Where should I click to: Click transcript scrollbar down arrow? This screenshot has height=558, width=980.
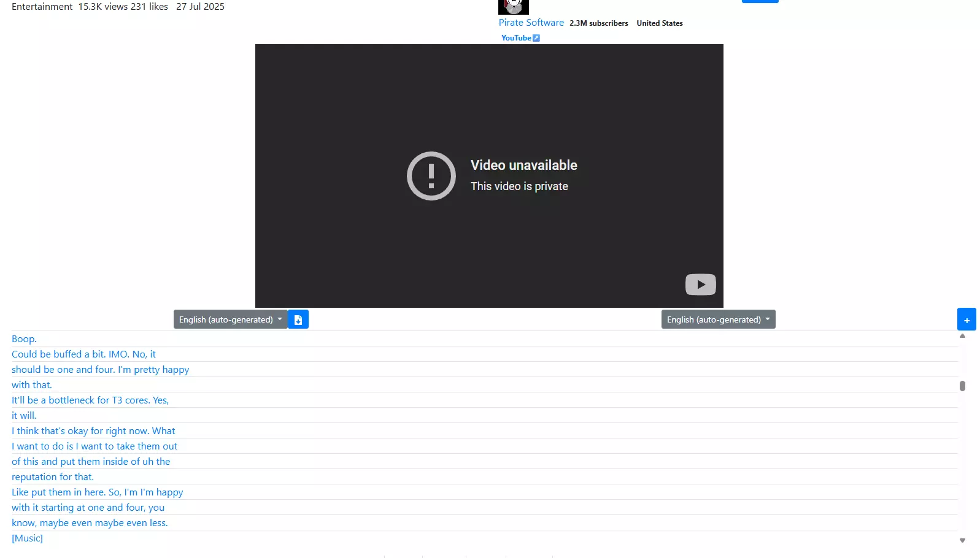click(x=962, y=540)
